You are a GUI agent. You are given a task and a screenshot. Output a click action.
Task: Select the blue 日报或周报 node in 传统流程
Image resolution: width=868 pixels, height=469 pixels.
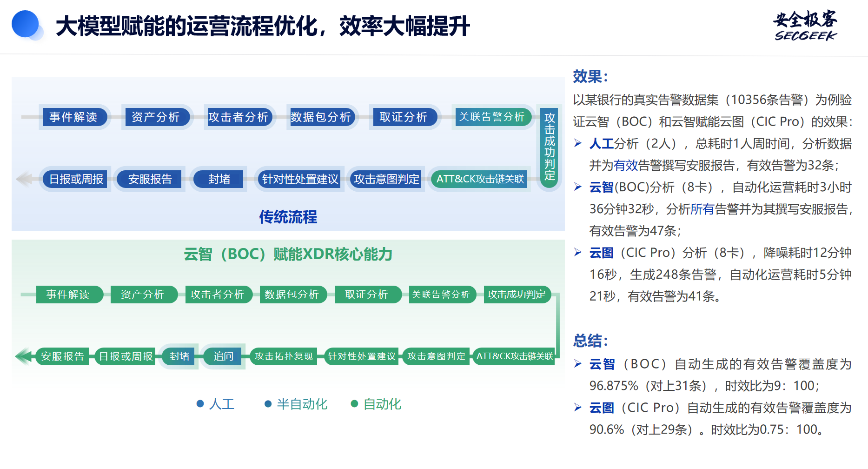pos(75,179)
